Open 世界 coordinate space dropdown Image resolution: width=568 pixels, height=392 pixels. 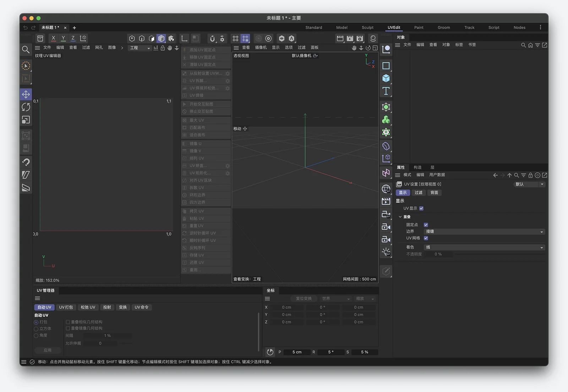[x=335, y=299]
